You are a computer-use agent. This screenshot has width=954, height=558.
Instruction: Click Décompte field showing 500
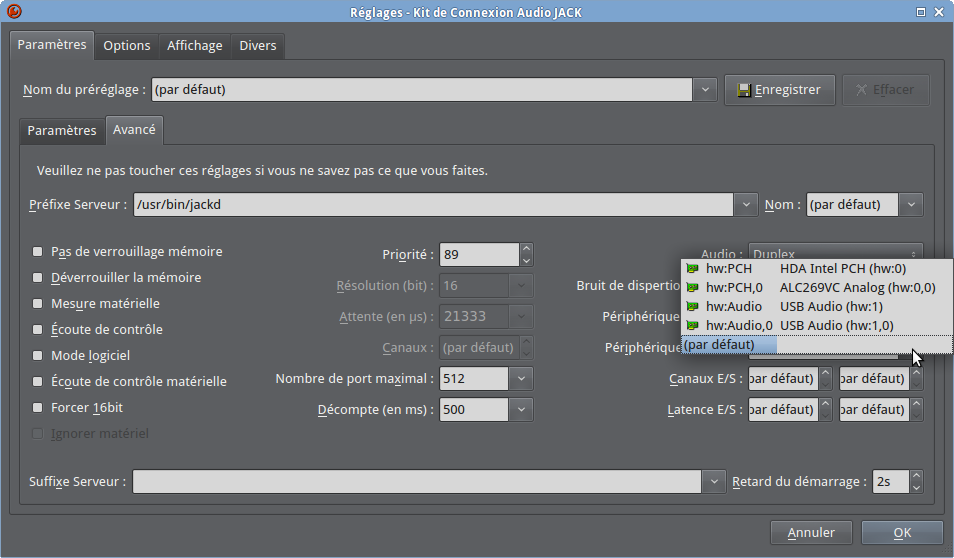tap(474, 410)
